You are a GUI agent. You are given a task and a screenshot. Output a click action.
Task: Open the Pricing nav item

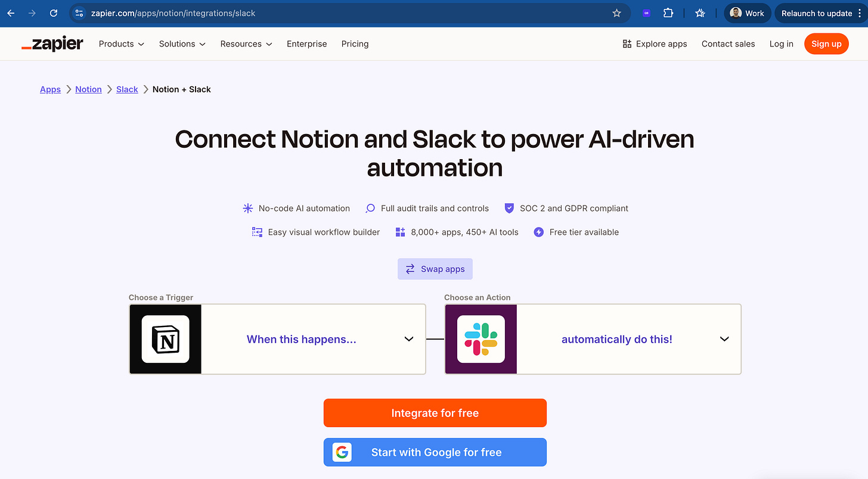point(355,44)
